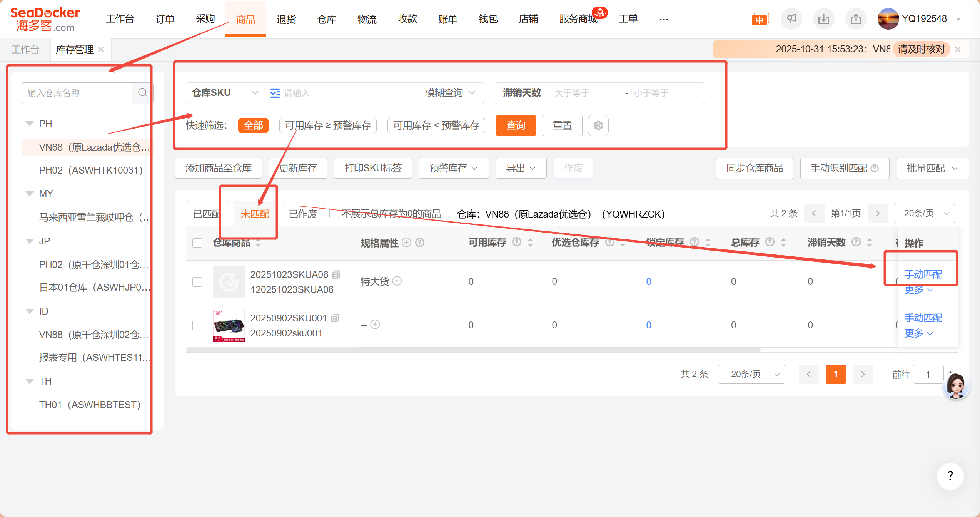Click 手动匹配 link for first product row
980x517 pixels.
click(x=923, y=274)
